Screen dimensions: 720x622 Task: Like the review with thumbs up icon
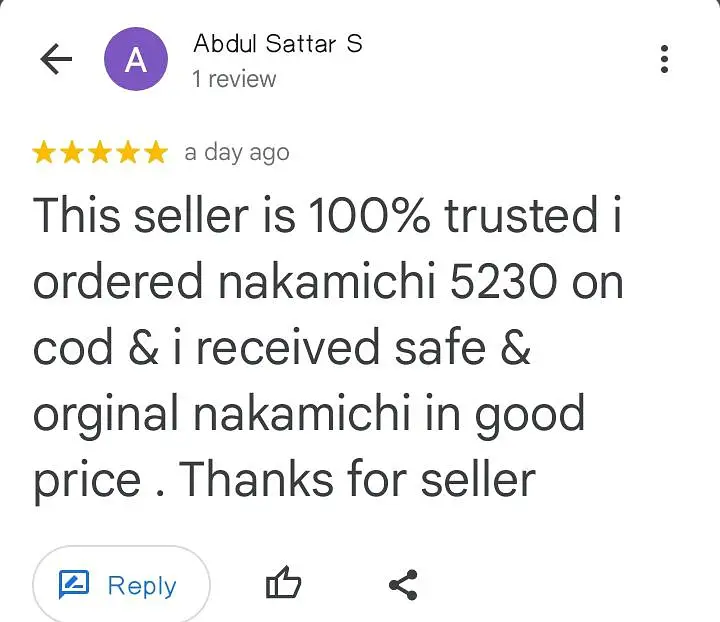coord(283,585)
